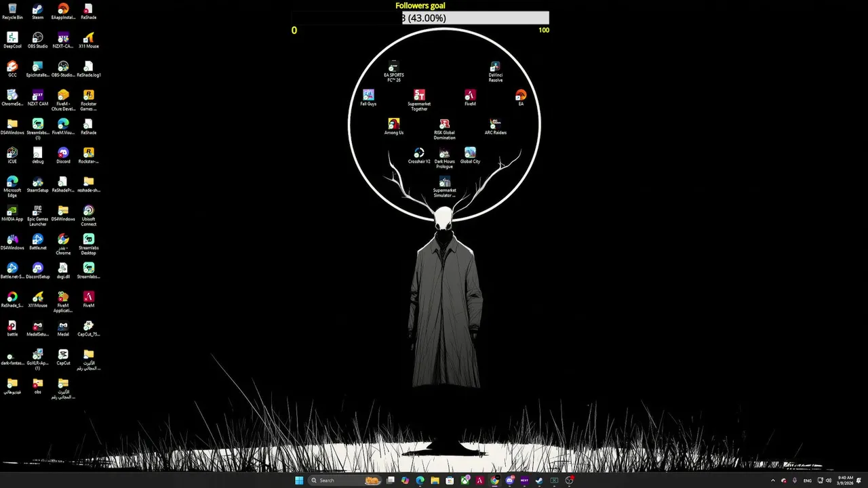Launch Epic Games Launcher from desktop
This screenshot has width=868, height=488.
click(38, 216)
